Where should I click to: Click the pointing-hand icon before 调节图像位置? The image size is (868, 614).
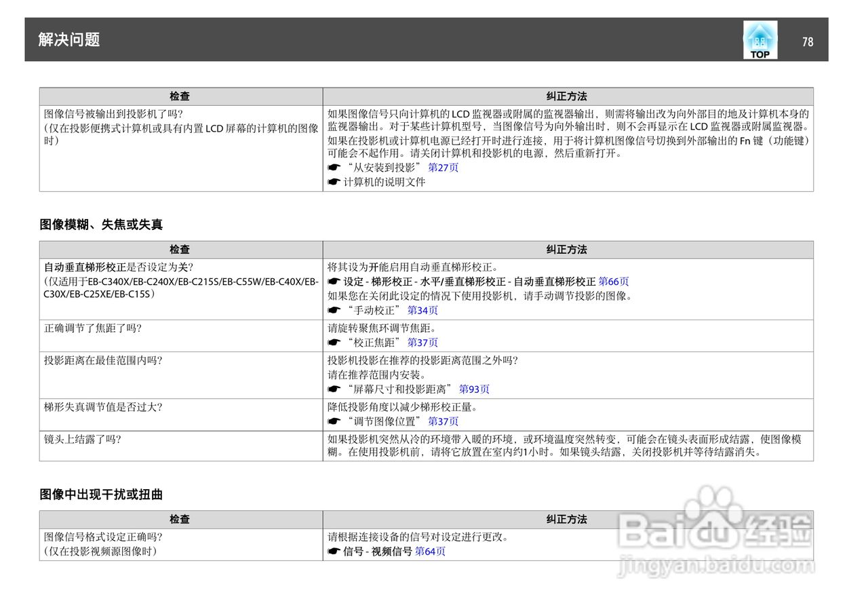tap(333, 422)
